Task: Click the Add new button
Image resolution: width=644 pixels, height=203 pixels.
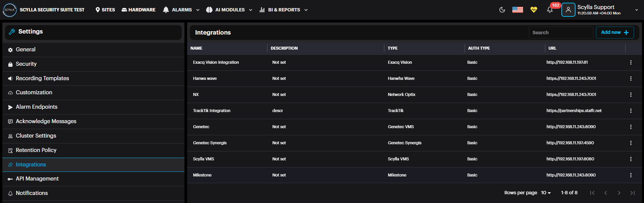Action: [x=614, y=33]
